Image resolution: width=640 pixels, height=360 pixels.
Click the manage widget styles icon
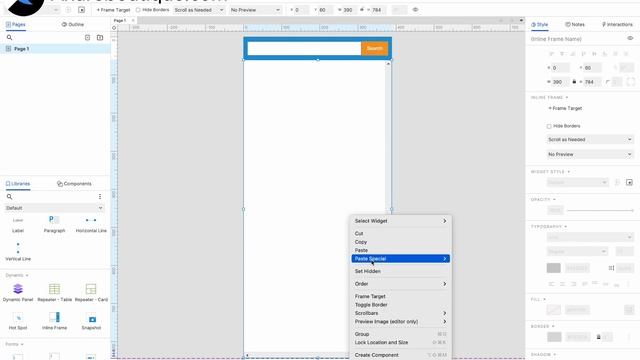pos(629,182)
